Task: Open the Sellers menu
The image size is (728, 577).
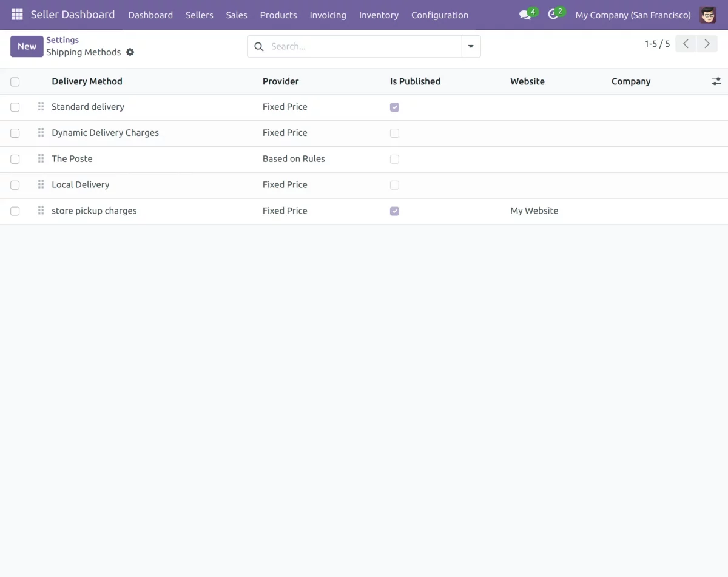Action: pyautogui.click(x=199, y=15)
